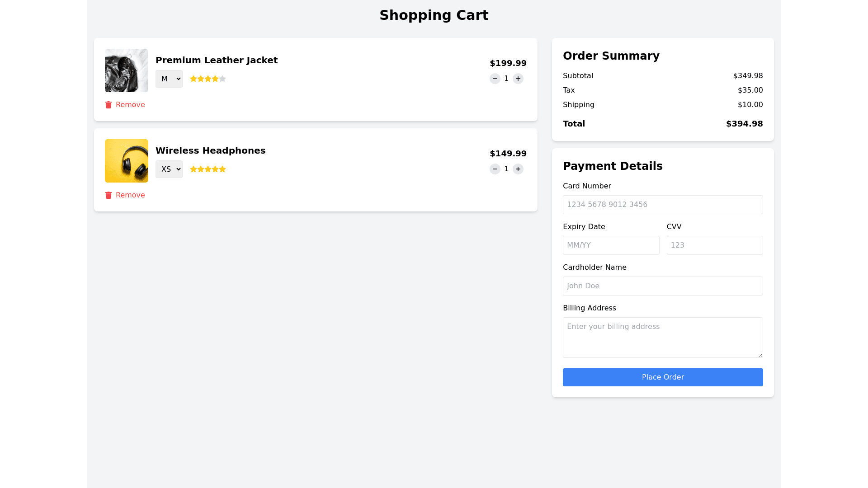Increase quantity of Premium Leather Jacket
Viewport: 868px width, 488px height.
pyautogui.click(x=518, y=79)
